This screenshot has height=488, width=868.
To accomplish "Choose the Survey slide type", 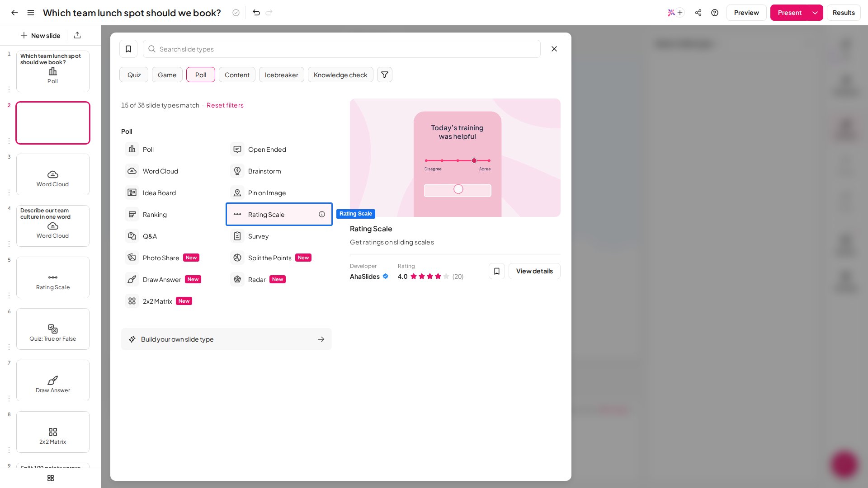I will pos(279,236).
